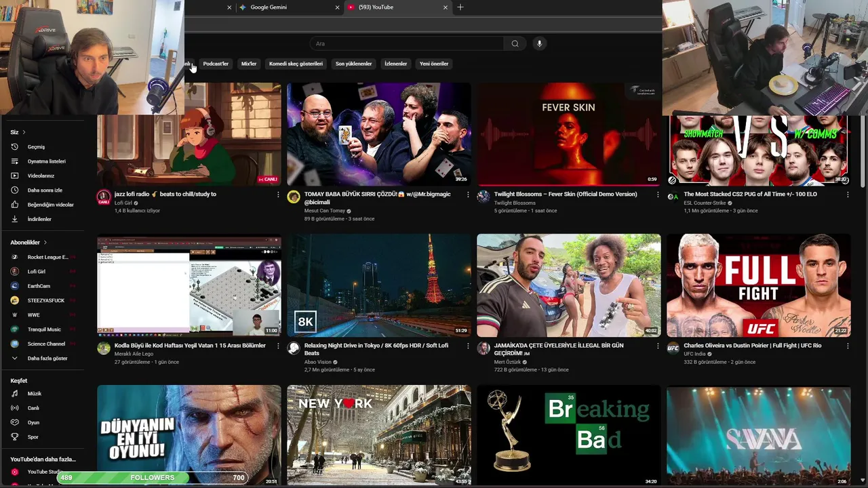
Task: Open Oynatma listeleri in sidebar
Action: pos(46,161)
